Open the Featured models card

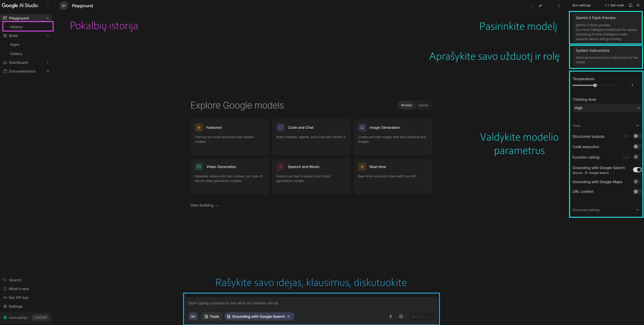(x=230, y=137)
